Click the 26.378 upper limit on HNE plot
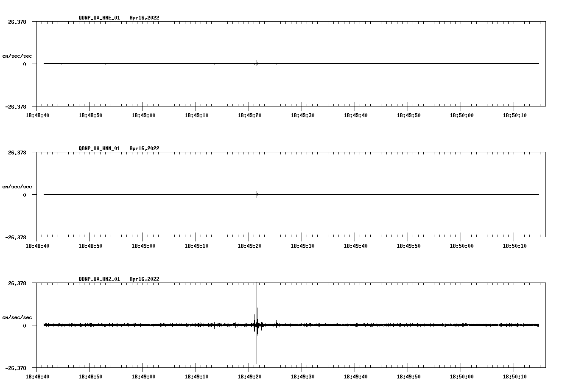 coord(17,22)
